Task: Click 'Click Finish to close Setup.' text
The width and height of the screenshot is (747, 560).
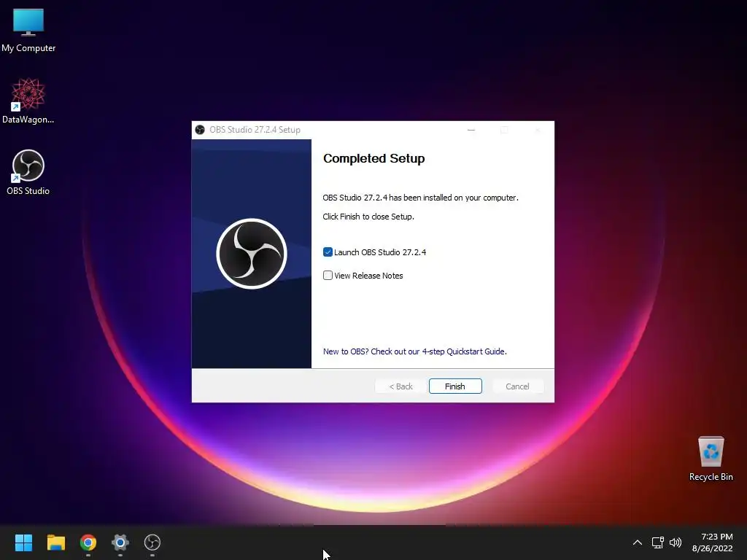Action: pos(368,217)
